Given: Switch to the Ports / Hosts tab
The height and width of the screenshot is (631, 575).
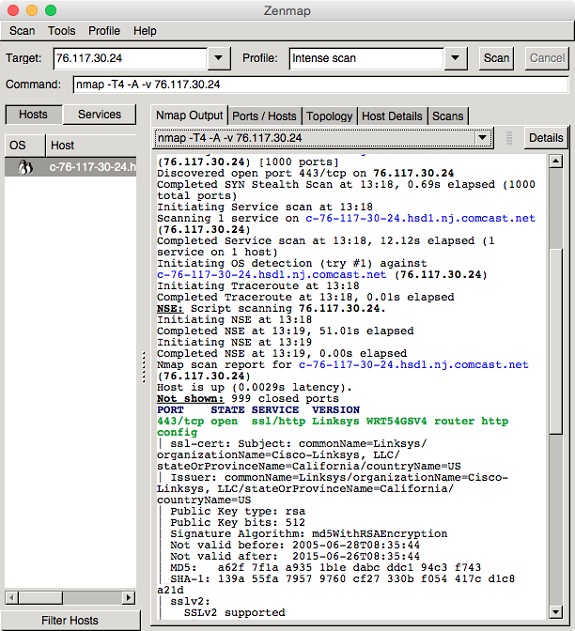Looking at the screenshot, I should (264, 116).
